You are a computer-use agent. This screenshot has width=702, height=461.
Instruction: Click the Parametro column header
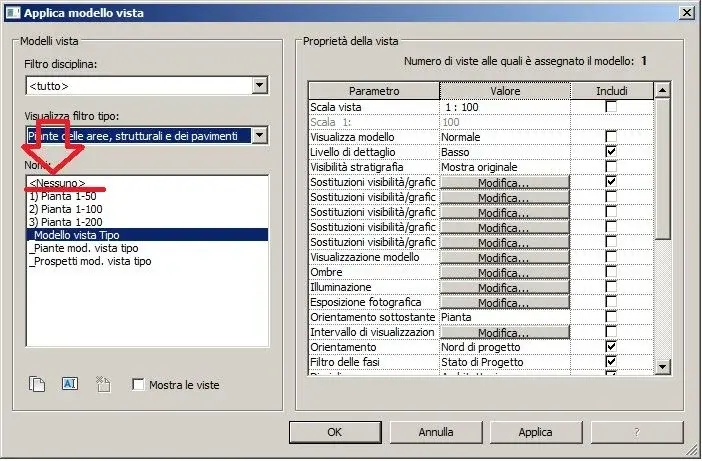(x=374, y=91)
